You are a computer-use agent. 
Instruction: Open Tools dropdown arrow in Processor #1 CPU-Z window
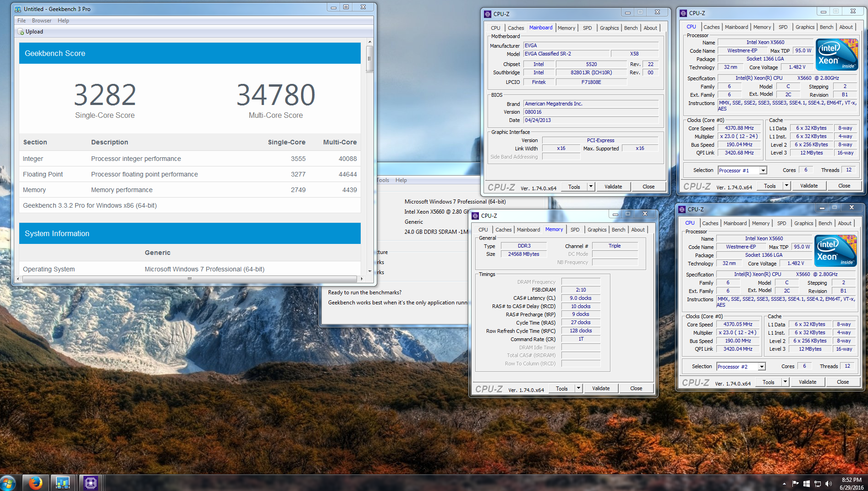(786, 186)
